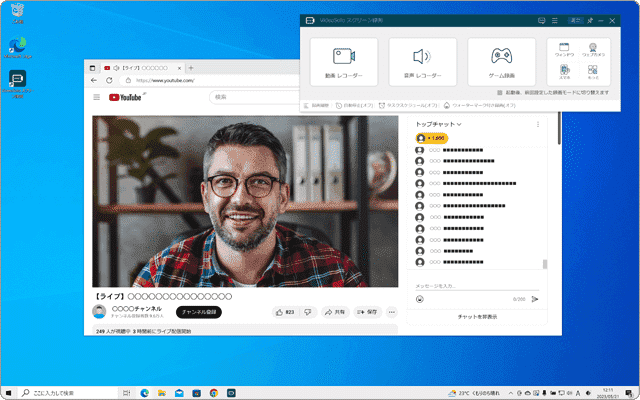Open the 動画レコーダー video recorder
The image size is (640, 400).
click(x=344, y=60)
